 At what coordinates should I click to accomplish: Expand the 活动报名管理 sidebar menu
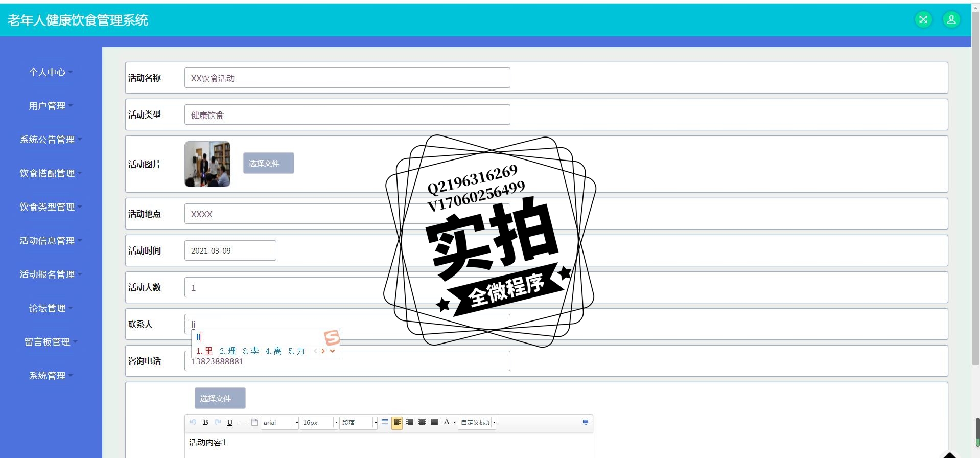tap(51, 274)
